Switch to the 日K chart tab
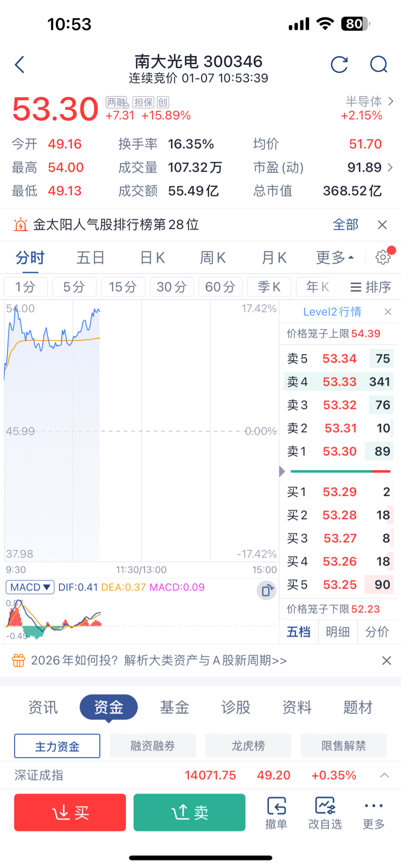The width and height of the screenshot is (401, 868). [x=152, y=257]
